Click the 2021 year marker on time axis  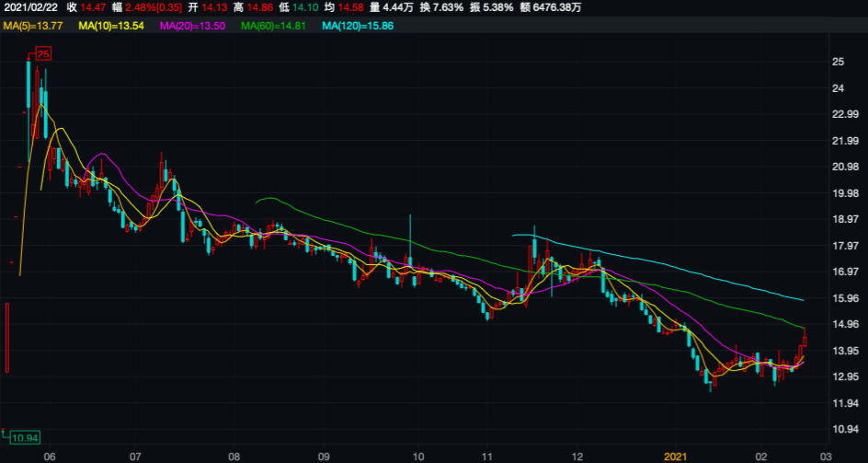click(x=676, y=456)
